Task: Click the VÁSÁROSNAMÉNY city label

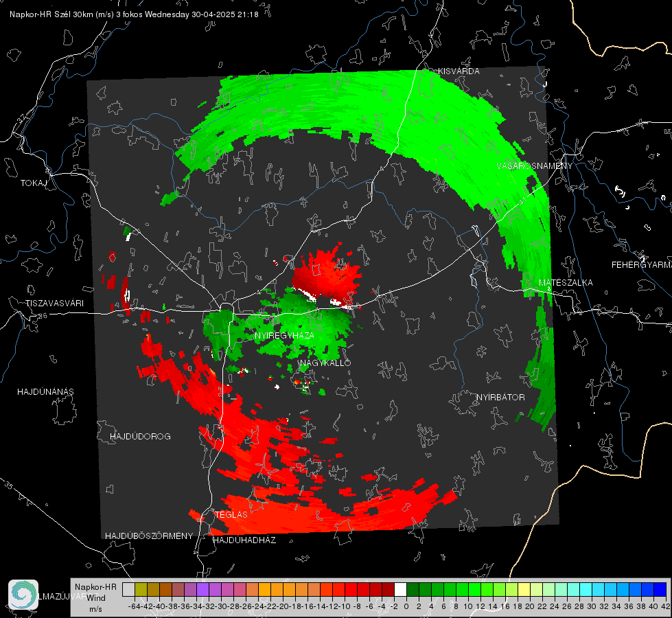Action: (535, 166)
